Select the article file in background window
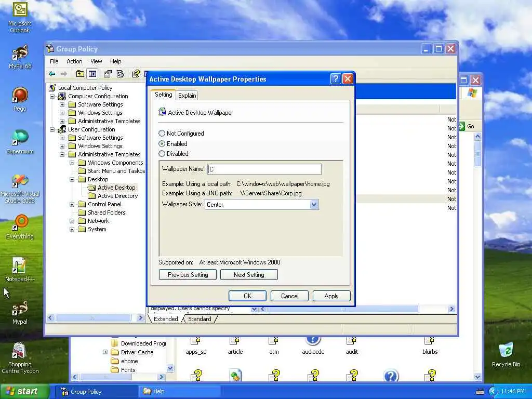The width and height of the screenshot is (532, 399). click(x=235, y=346)
